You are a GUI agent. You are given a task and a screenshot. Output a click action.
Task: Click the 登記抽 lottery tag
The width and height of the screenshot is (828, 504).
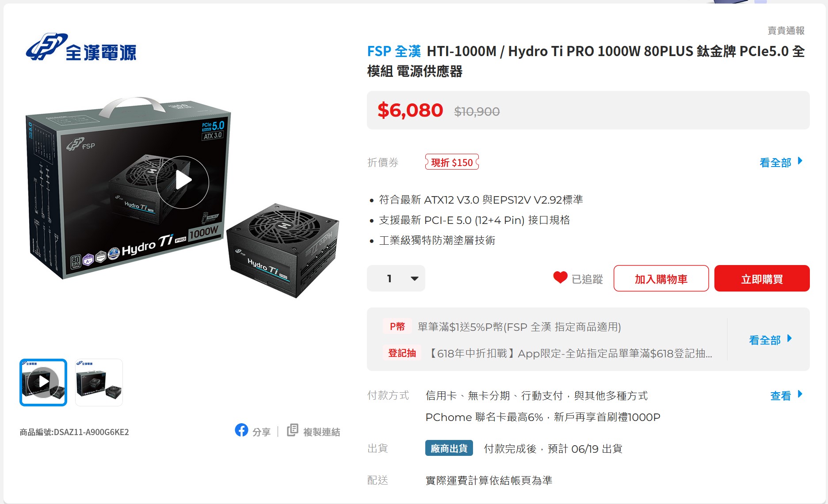(402, 353)
